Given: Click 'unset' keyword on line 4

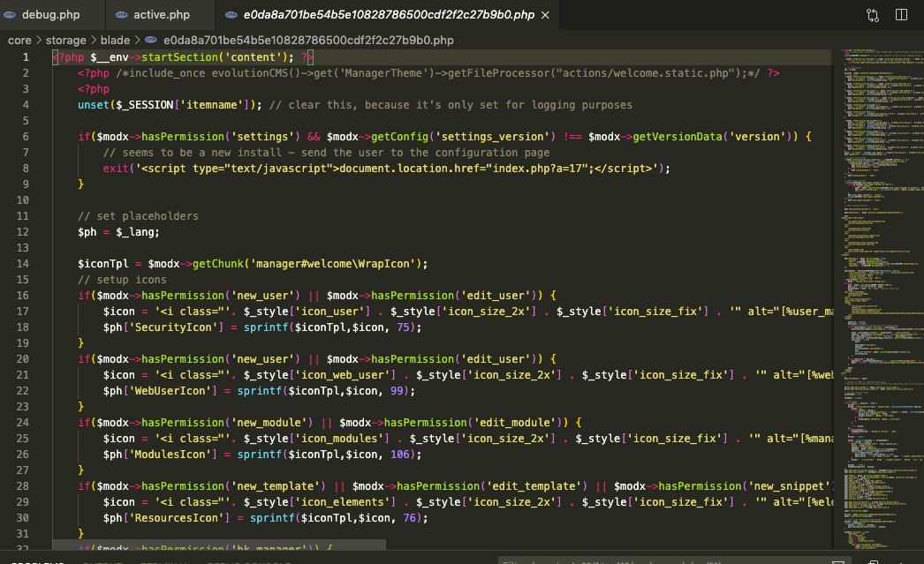Looking at the screenshot, I should [93, 105].
